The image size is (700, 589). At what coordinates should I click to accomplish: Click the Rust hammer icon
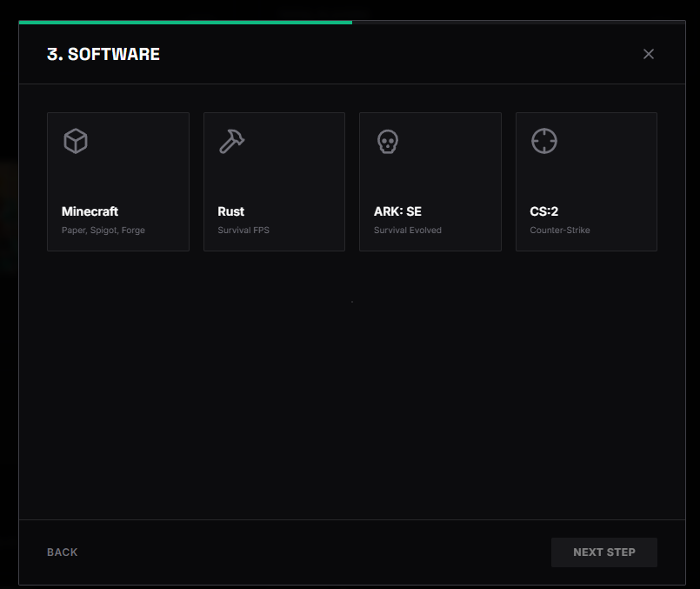tap(231, 140)
